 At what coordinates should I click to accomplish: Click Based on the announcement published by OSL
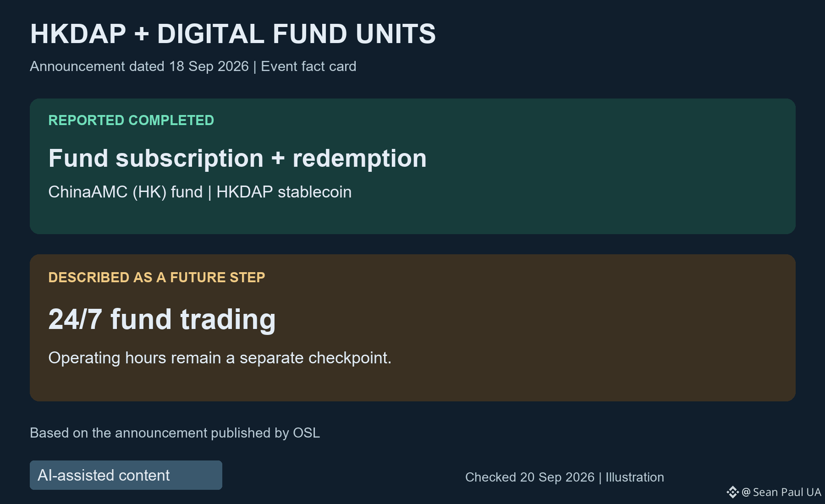175,433
